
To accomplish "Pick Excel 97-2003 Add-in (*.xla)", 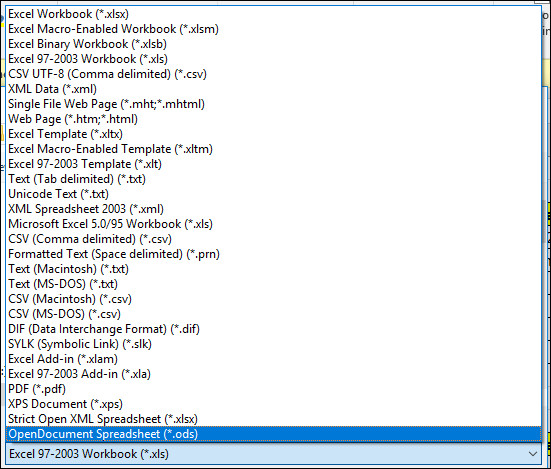I will pos(273,374).
